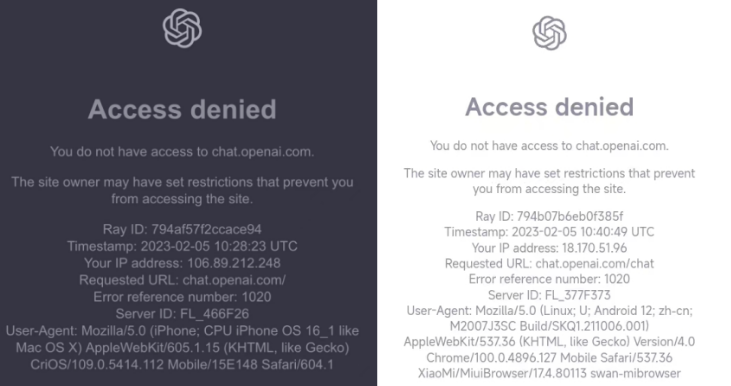Select the iPhone User-Agent text

point(182,348)
